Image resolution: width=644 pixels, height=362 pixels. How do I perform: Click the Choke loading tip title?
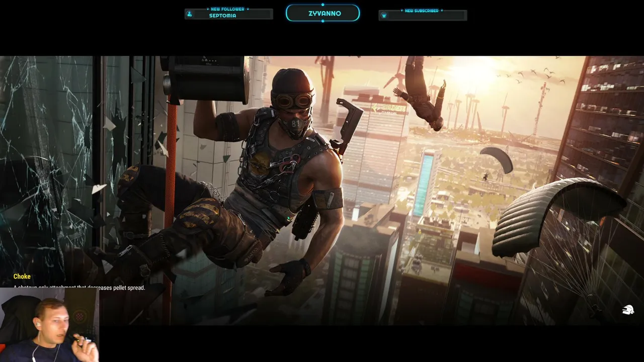[x=22, y=277]
